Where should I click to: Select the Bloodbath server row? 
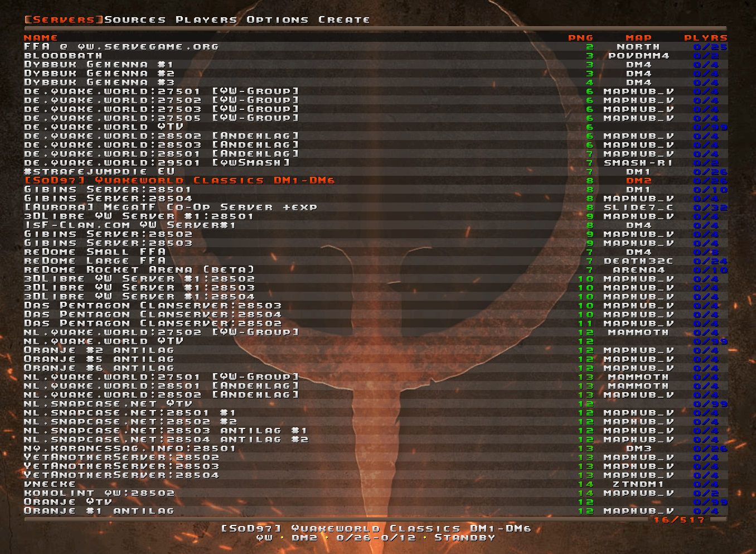(63, 56)
